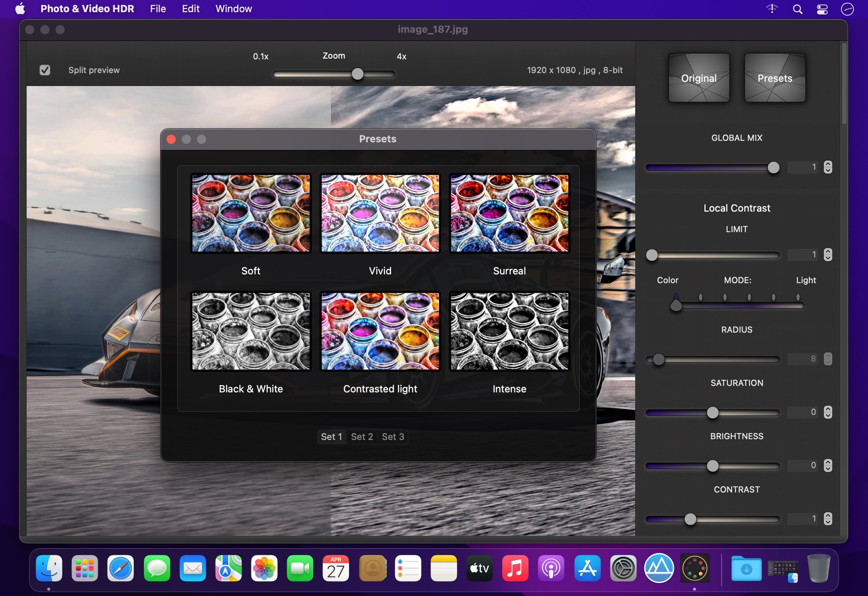Open the File menu

tap(158, 9)
